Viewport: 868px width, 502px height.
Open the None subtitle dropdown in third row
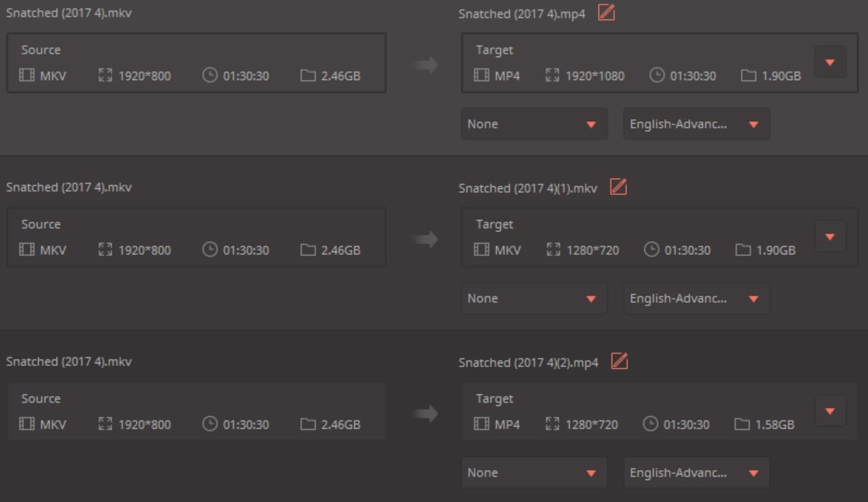point(534,473)
